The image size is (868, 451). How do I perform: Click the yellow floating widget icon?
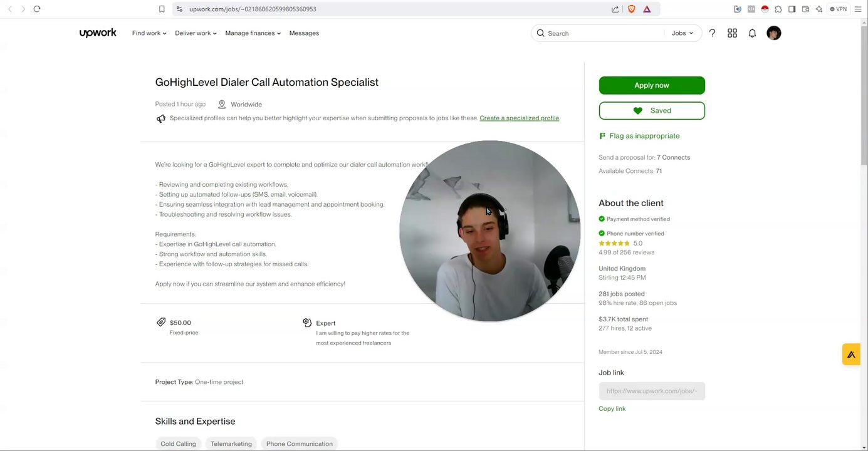851,355
